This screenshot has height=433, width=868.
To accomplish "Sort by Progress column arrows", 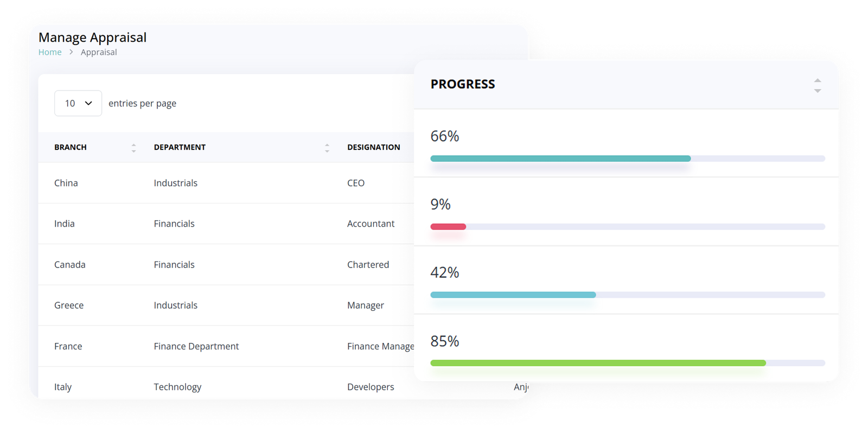I will [817, 85].
